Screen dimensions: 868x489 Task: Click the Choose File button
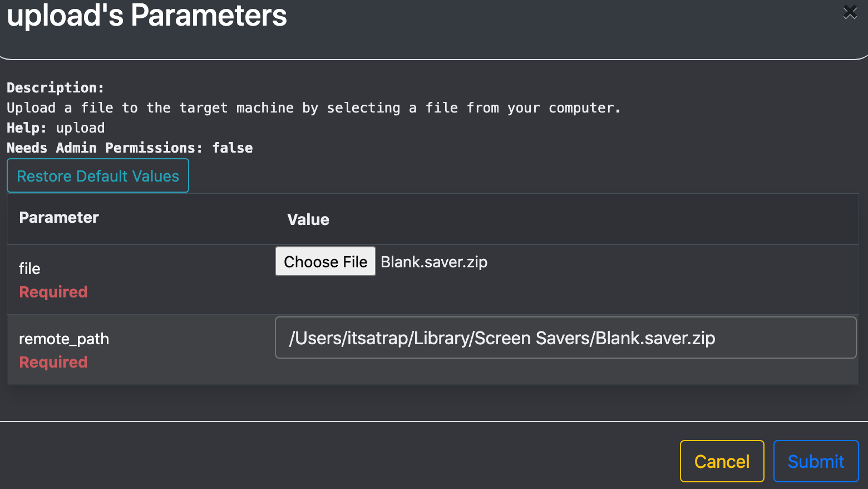coord(325,261)
